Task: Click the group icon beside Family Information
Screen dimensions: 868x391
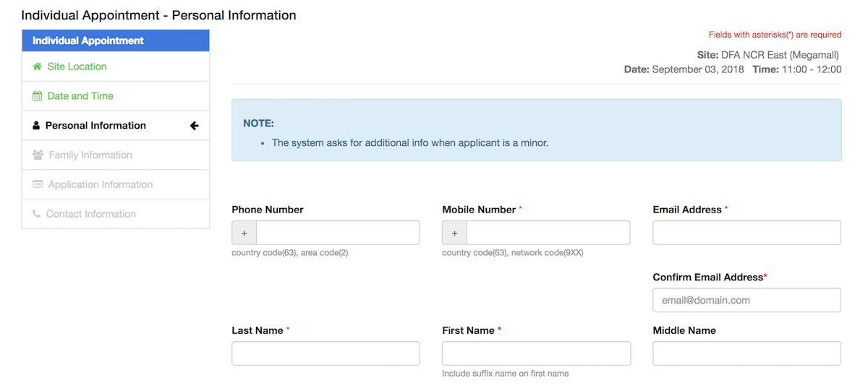Action: coord(38,155)
